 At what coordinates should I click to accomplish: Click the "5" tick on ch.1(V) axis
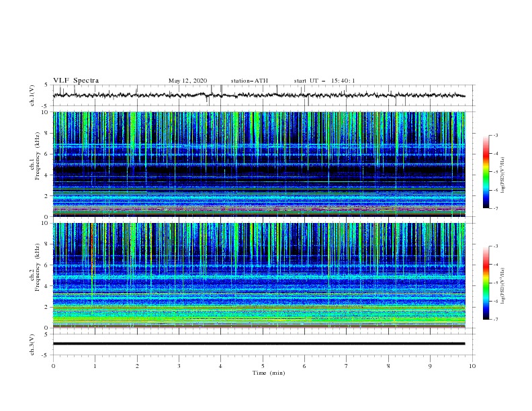(46, 85)
